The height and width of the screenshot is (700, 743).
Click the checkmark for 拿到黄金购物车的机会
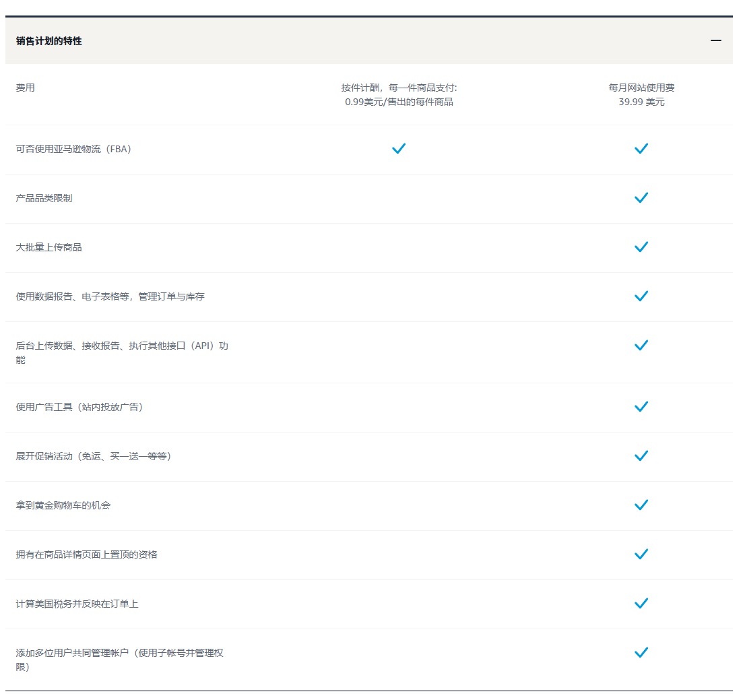tap(641, 505)
